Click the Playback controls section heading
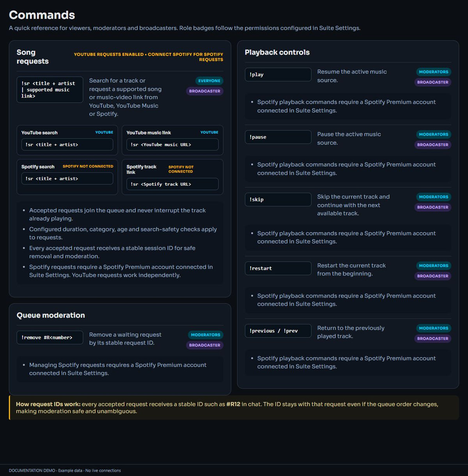This screenshot has width=468, height=476. pyautogui.click(x=277, y=52)
